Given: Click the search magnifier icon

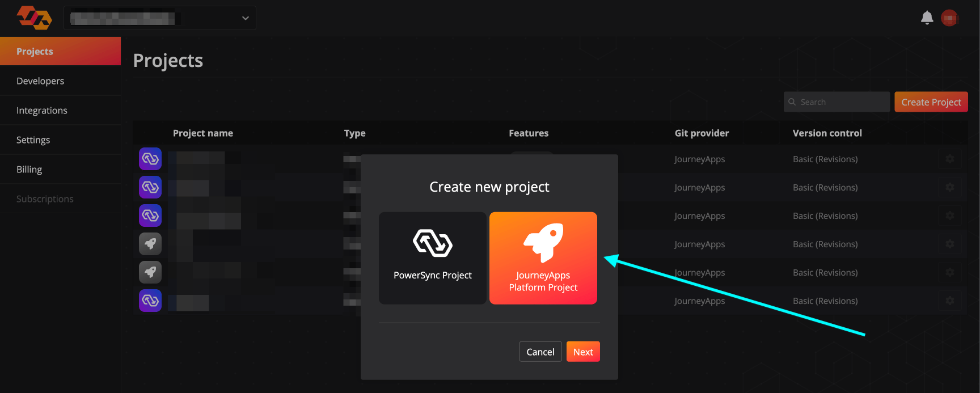Looking at the screenshot, I should [x=792, y=102].
